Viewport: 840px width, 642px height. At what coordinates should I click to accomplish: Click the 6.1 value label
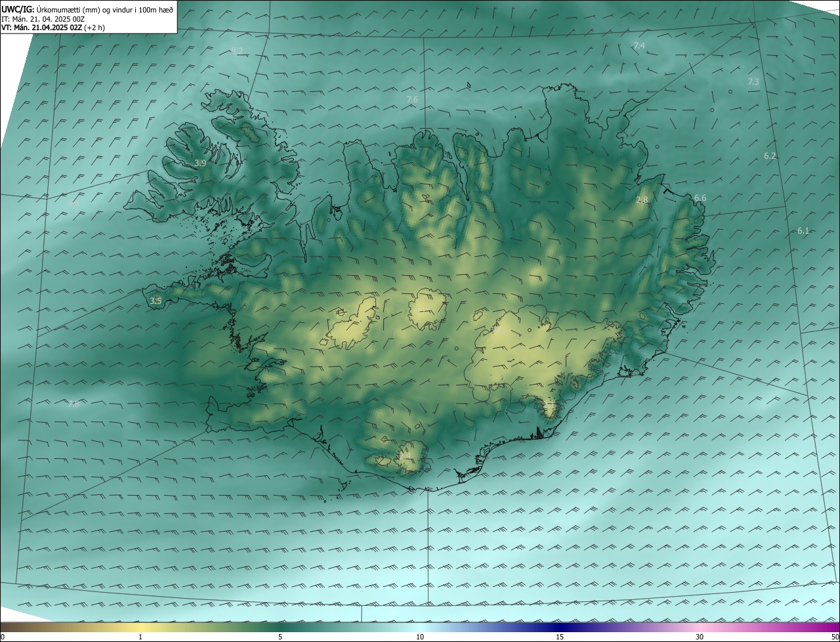click(803, 230)
